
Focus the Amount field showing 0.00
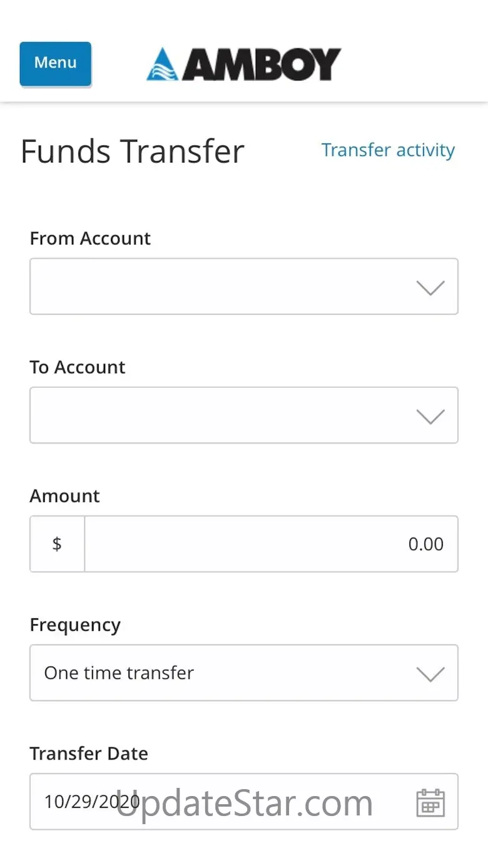click(270, 544)
